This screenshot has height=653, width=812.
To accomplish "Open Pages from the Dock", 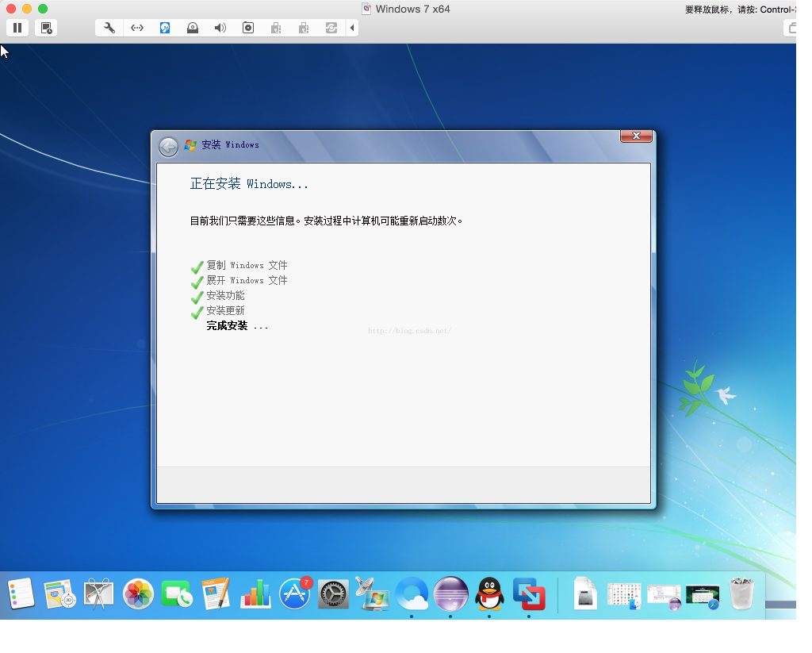I will pyautogui.click(x=216, y=594).
